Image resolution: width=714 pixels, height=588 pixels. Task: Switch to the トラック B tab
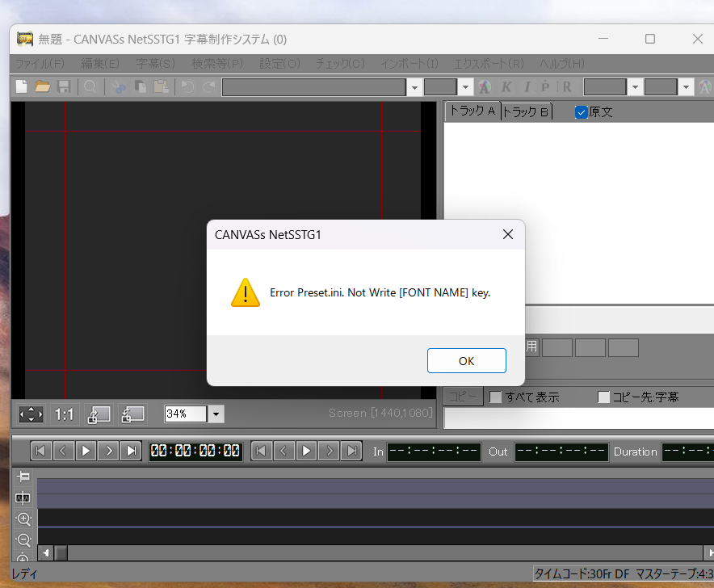[527, 111]
